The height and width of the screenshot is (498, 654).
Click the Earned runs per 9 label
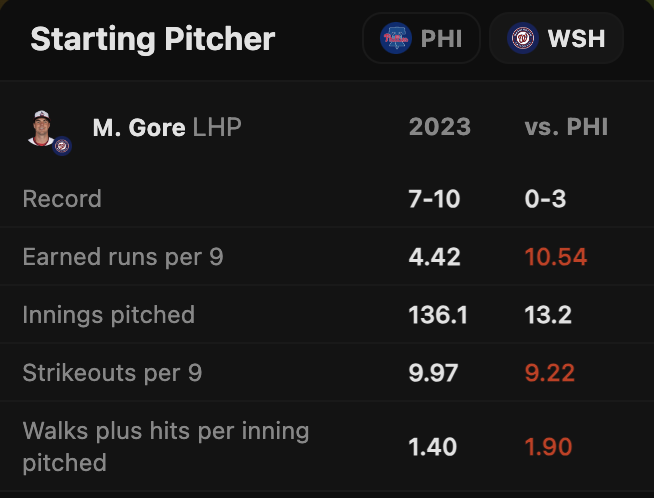tap(122, 257)
